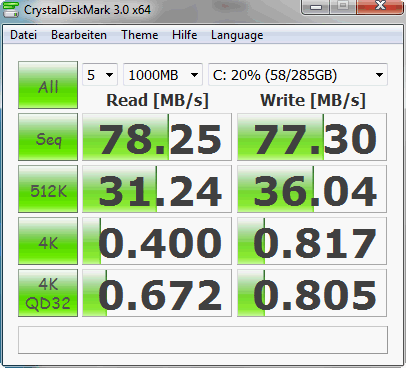The image size is (406, 368).
Task: Click the 512K read result 31.24
Action: [157, 189]
